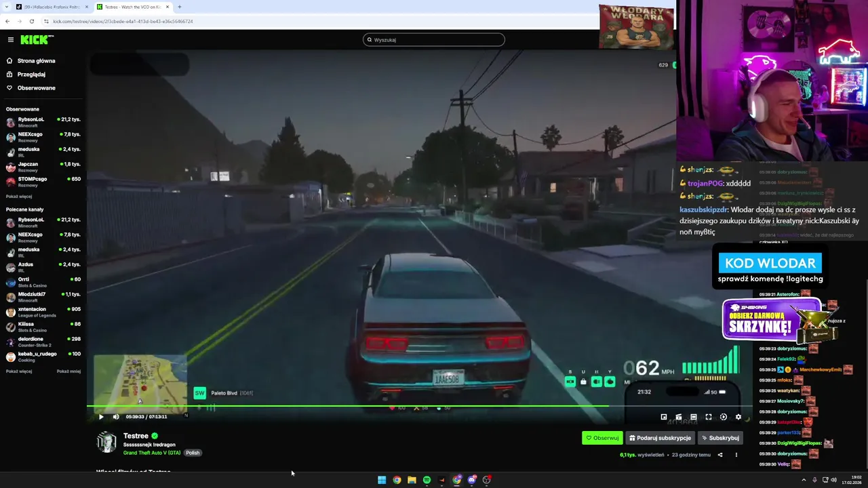Focus the Wyszukaj search field
The height and width of the screenshot is (488, 868).
click(434, 40)
